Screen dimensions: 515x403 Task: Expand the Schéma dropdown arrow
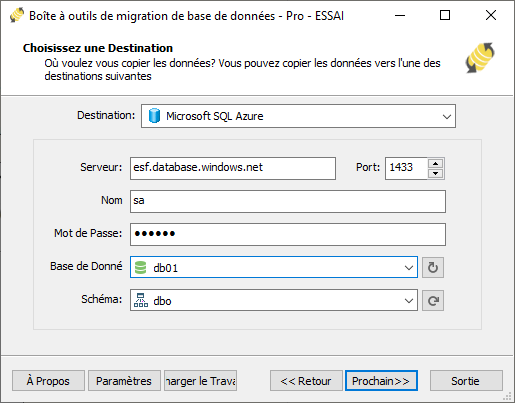pos(409,301)
